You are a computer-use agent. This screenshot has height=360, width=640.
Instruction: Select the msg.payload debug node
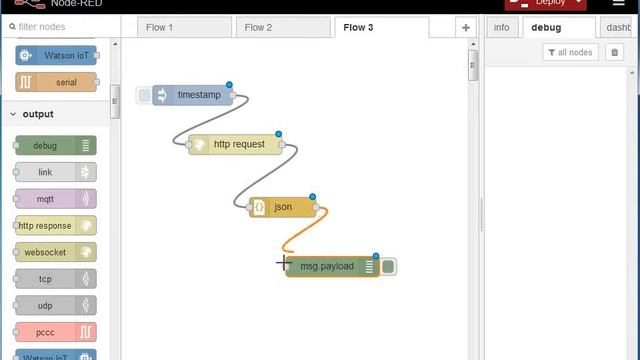click(x=332, y=267)
